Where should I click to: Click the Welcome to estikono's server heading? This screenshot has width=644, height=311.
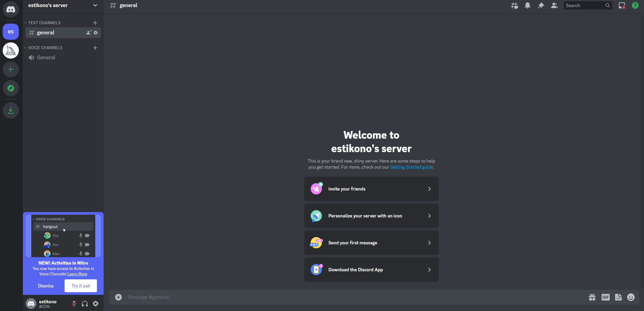point(371,142)
